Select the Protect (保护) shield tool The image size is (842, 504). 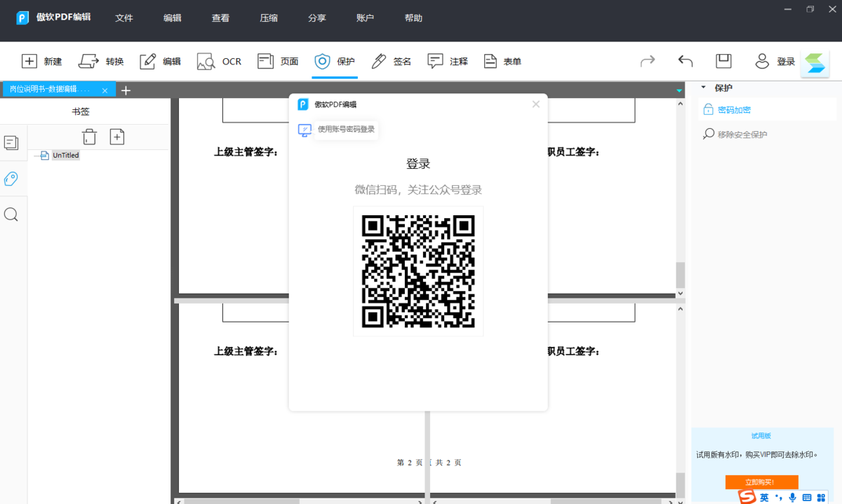tap(335, 62)
